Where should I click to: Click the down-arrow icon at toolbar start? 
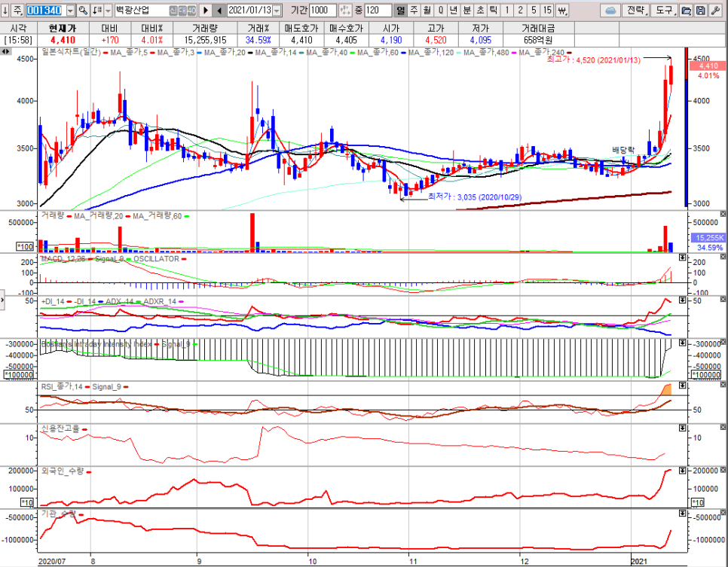(5, 10)
